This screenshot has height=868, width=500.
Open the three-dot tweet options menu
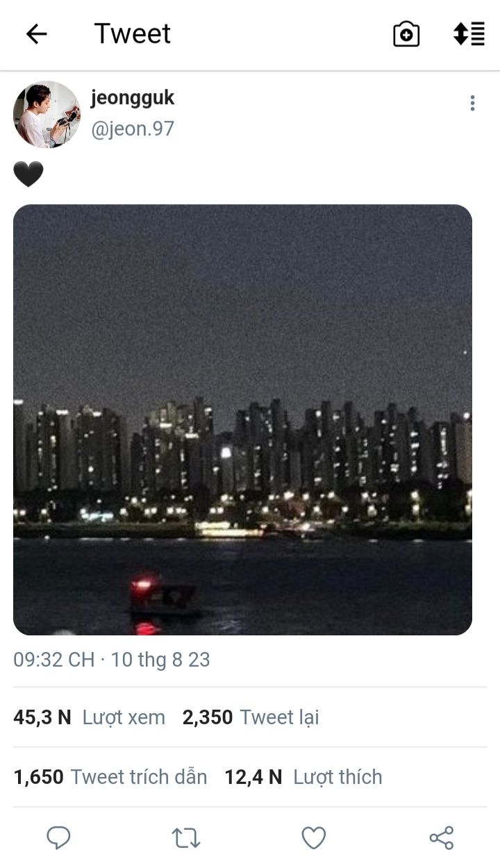[472, 103]
